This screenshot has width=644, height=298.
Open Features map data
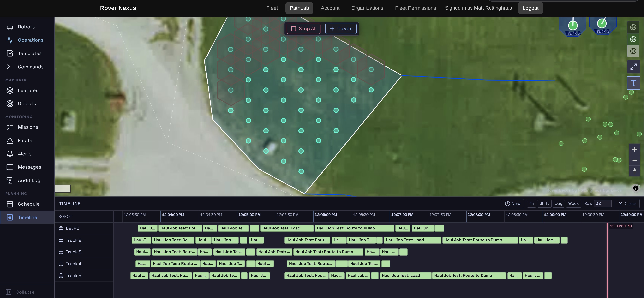coord(27,90)
